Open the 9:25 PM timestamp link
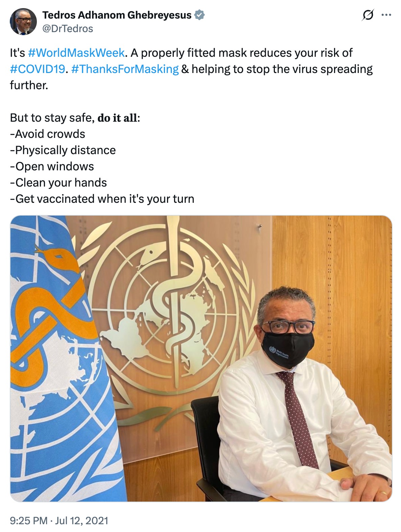This screenshot has height=532, width=401. [28, 520]
